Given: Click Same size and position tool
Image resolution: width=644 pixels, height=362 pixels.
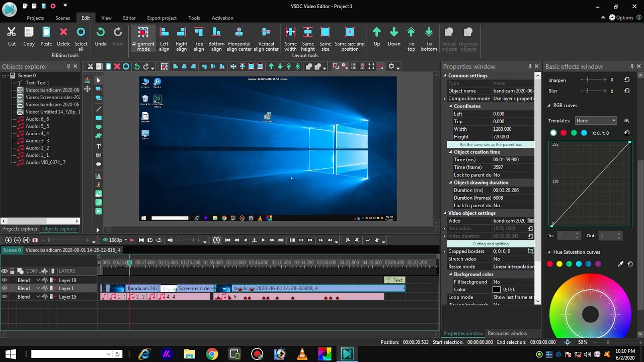Looking at the screenshot, I should 350,39.
